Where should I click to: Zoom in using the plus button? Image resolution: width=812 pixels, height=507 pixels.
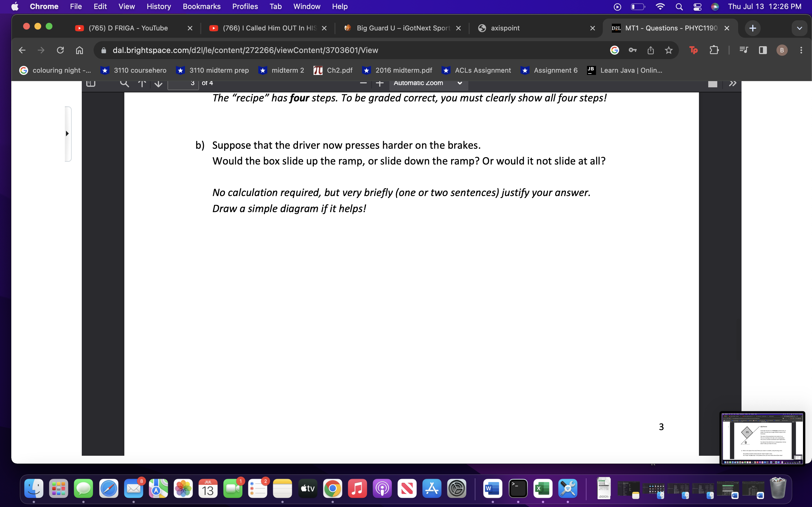click(379, 83)
